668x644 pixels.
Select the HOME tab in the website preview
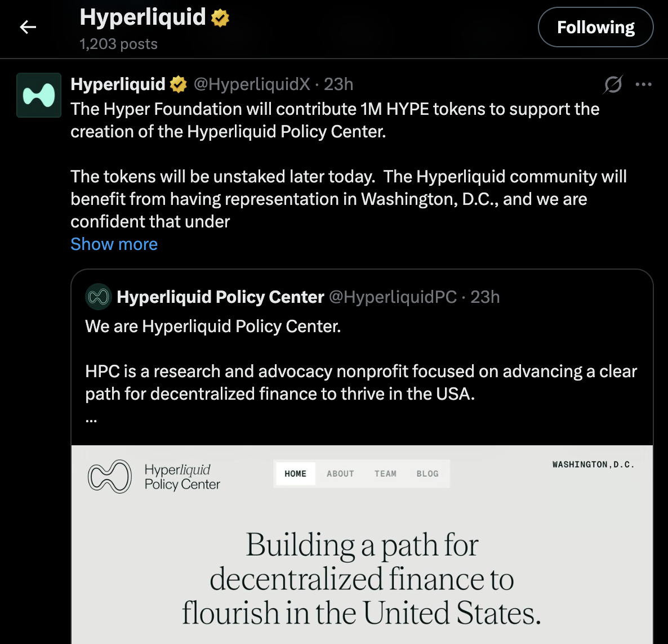tap(295, 473)
